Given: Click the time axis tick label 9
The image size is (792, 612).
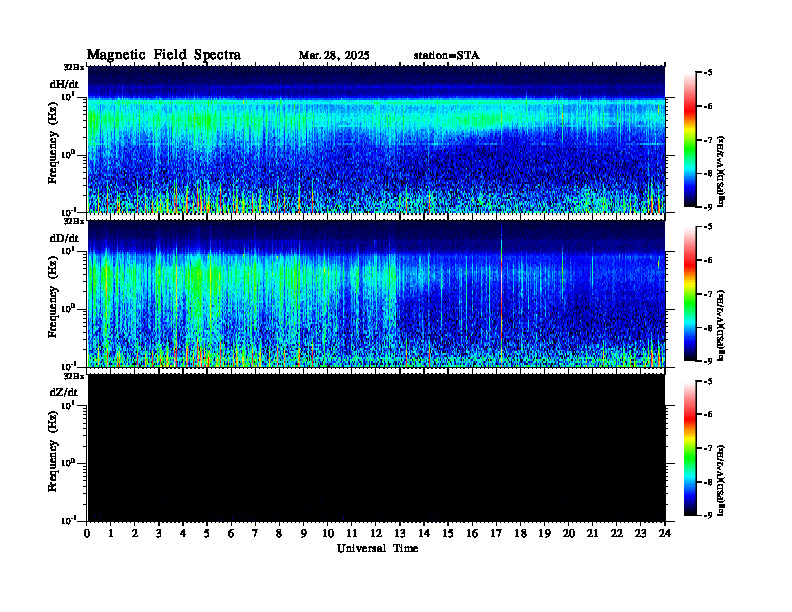Looking at the screenshot, I should coord(303,533).
